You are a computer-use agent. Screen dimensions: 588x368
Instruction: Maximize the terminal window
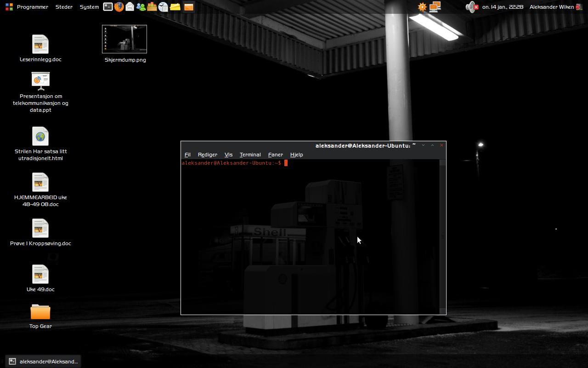432,145
